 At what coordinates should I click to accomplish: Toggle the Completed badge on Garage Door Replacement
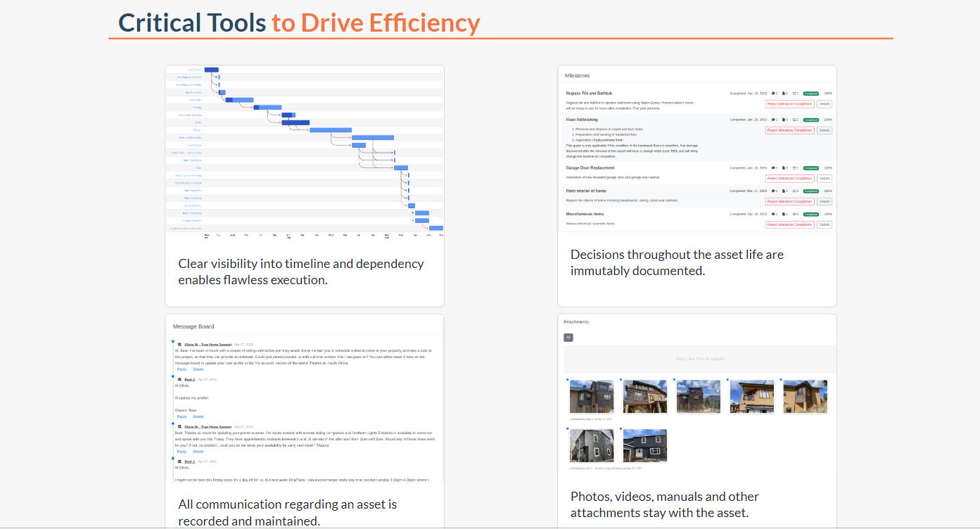[810, 167]
